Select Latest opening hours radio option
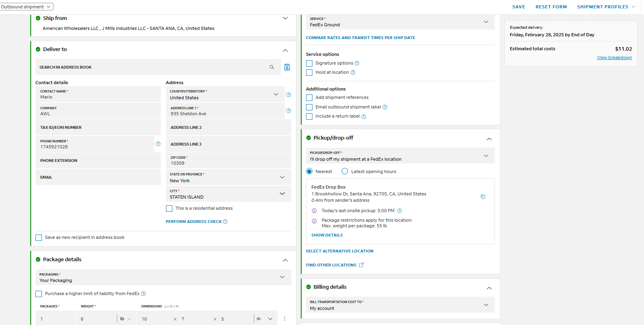 (345, 171)
